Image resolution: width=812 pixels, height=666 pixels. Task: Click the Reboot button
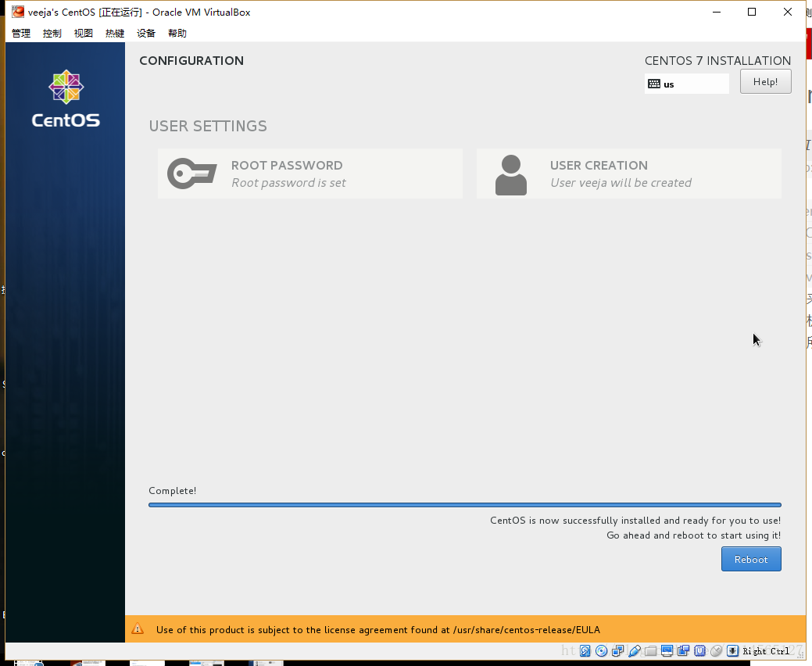click(751, 560)
